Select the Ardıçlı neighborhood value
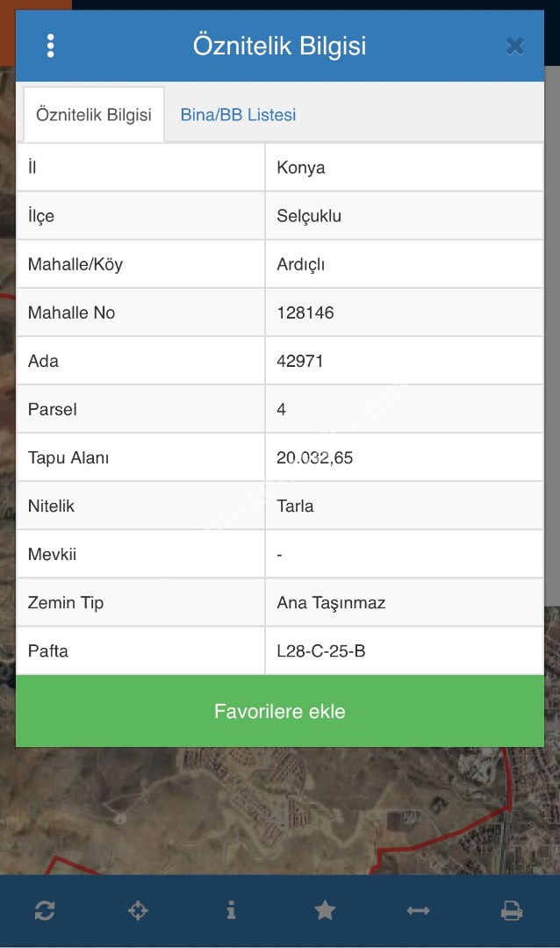The width and height of the screenshot is (560, 948). point(301,264)
